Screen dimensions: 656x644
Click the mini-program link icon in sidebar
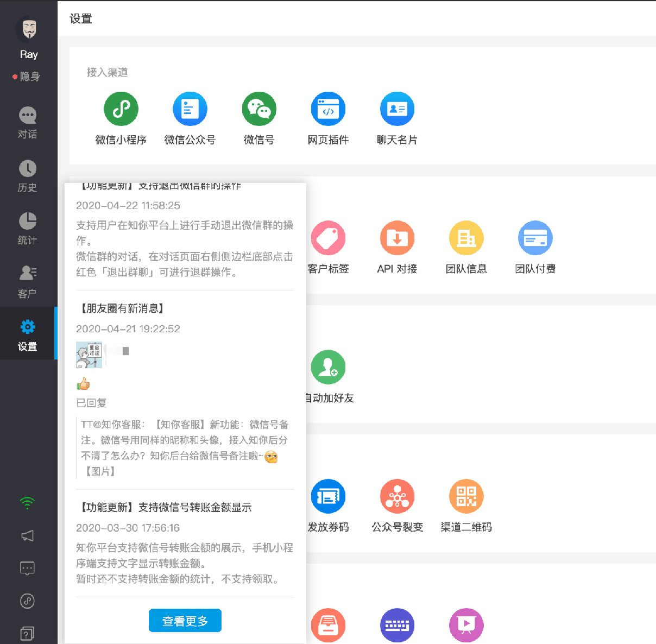click(27, 601)
